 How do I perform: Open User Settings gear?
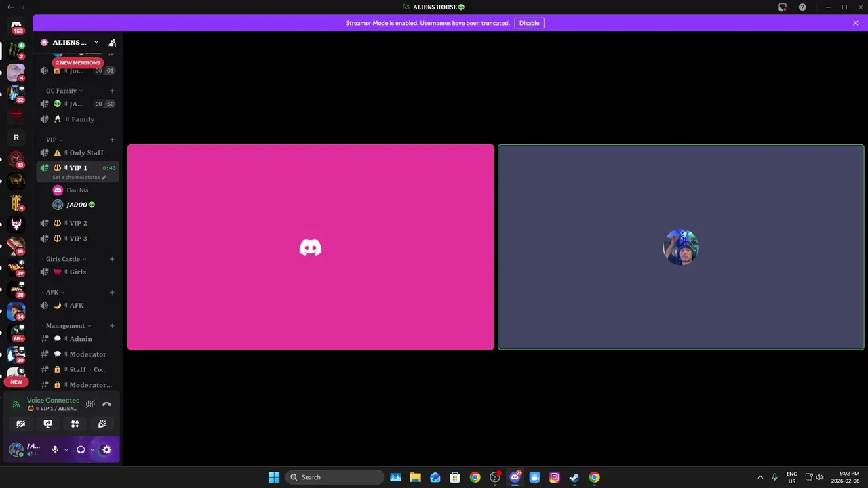(106, 449)
